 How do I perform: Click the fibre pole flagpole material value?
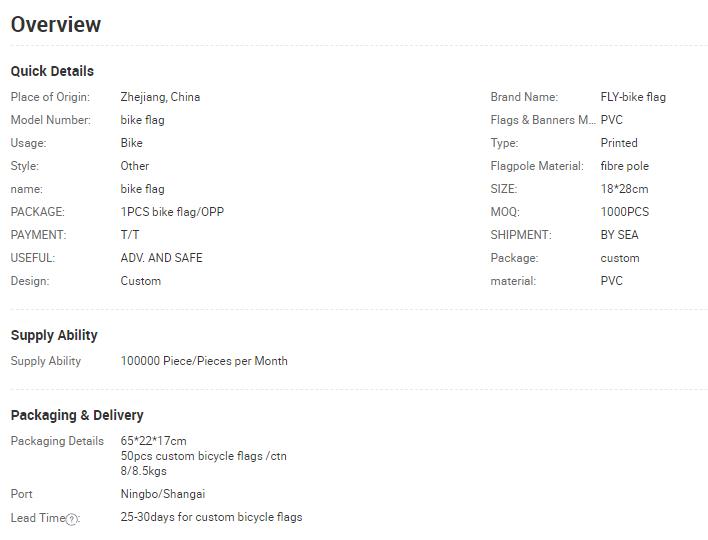point(624,166)
